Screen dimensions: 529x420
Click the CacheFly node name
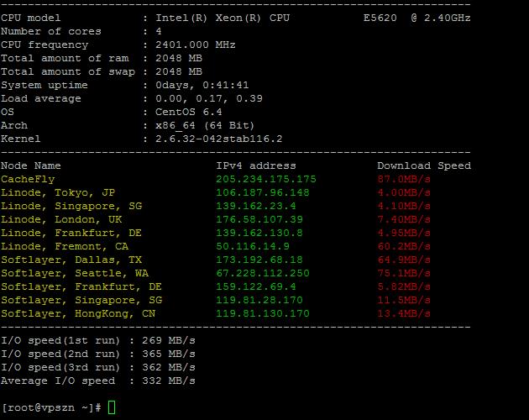tap(28, 179)
